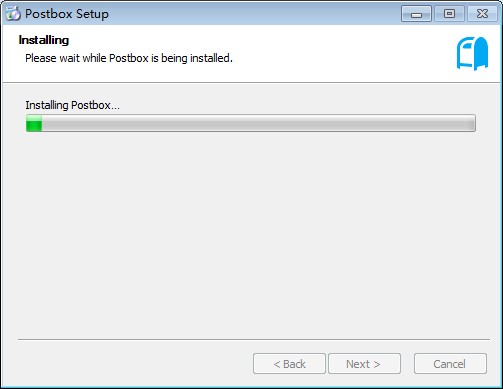This screenshot has height=389, width=503.
Task: Click the blank gray area below progress bar
Action: [250, 233]
